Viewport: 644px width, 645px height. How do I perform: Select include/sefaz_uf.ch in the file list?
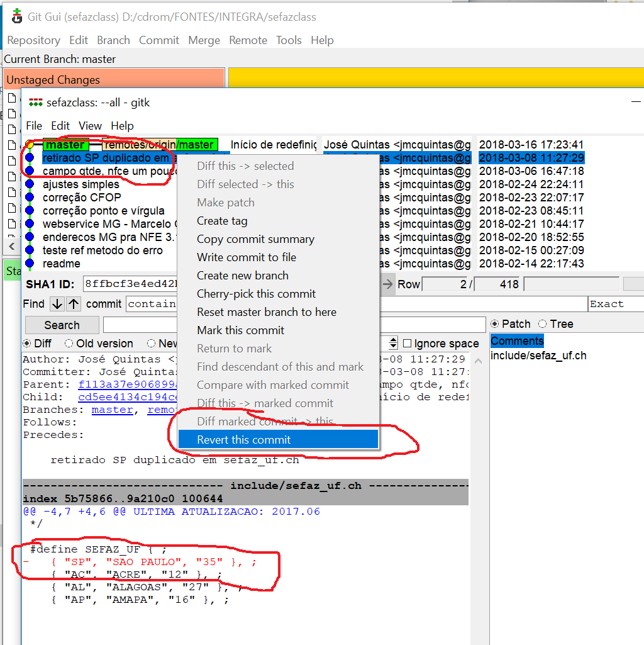pos(538,356)
